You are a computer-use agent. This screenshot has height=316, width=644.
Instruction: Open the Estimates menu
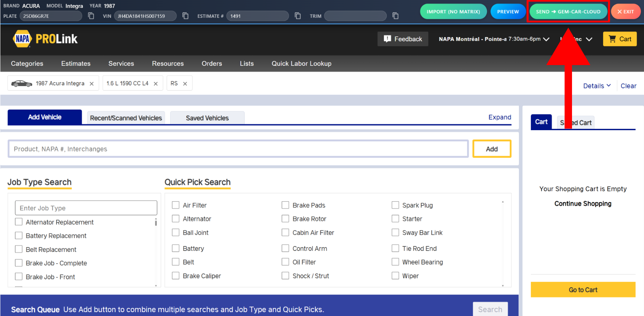point(76,63)
